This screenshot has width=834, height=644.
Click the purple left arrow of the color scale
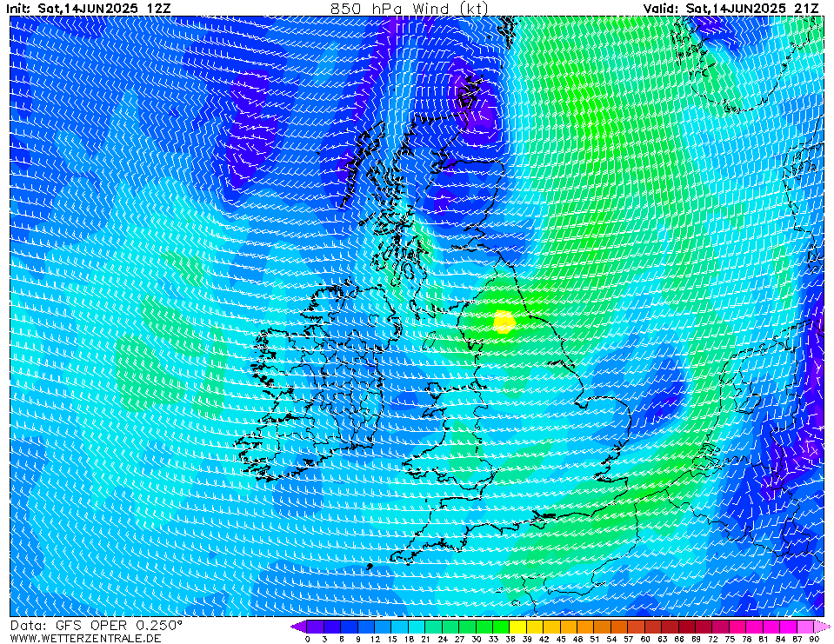[x=297, y=627]
